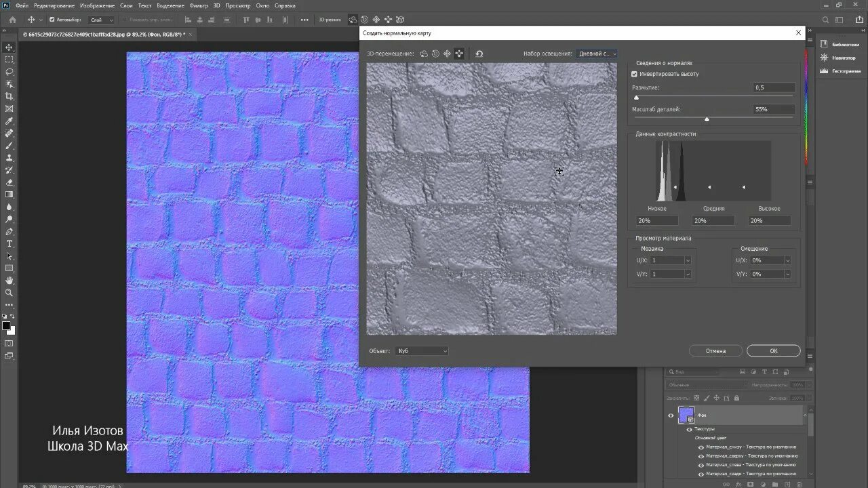Open the Мозаика V/Y dropdown
This screenshot has height=488, width=868.
coord(671,274)
